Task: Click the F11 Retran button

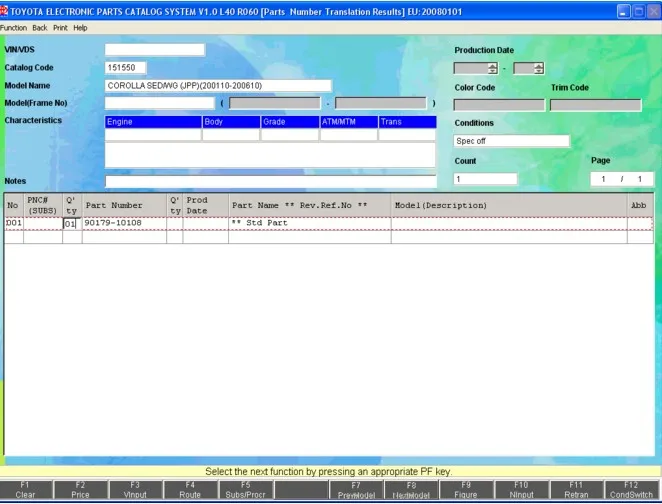Action: click(576, 490)
